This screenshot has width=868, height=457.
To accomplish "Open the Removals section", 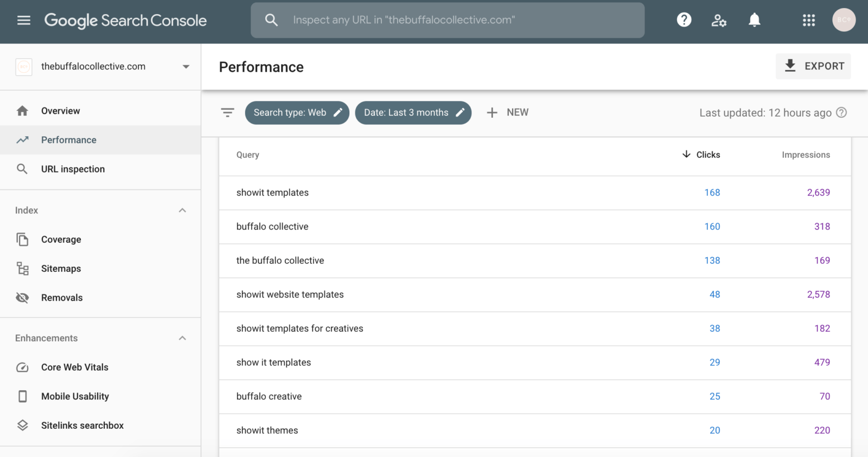I will pyautogui.click(x=62, y=297).
